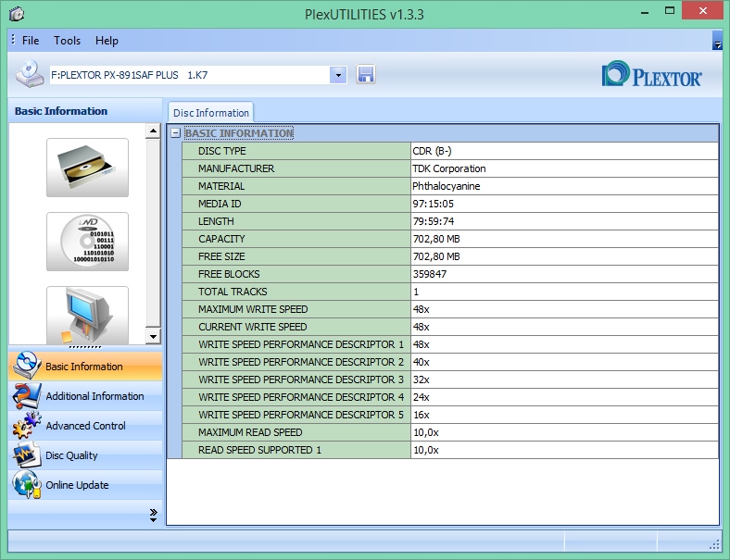Viewport: 730px width, 560px height.
Task: Open the Help menu
Action: pos(107,41)
